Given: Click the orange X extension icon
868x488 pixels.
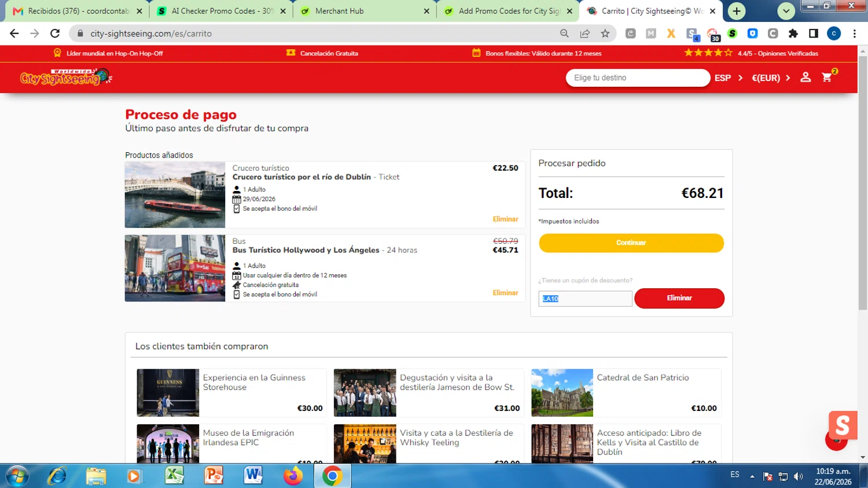Looking at the screenshot, I should click(x=671, y=34).
